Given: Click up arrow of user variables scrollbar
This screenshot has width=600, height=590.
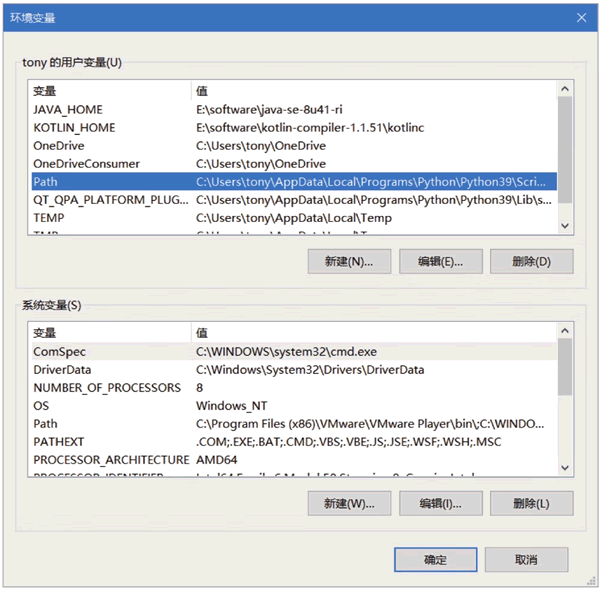Looking at the screenshot, I should coord(565,89).
